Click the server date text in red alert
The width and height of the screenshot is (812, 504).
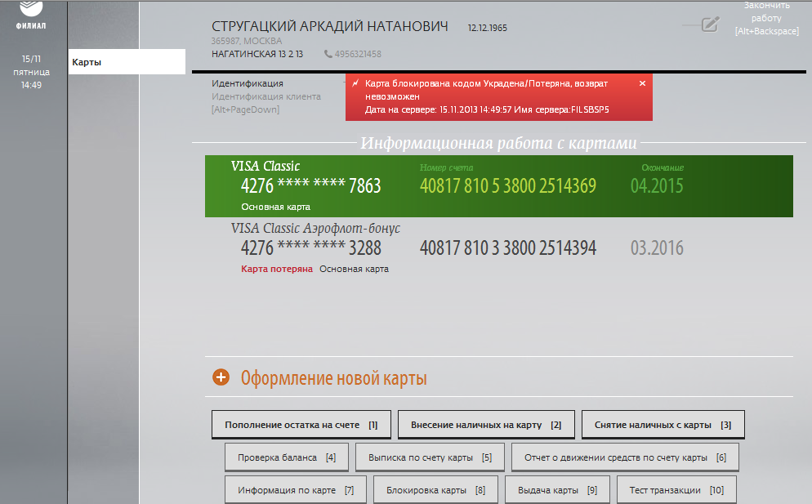click(487, 109)
